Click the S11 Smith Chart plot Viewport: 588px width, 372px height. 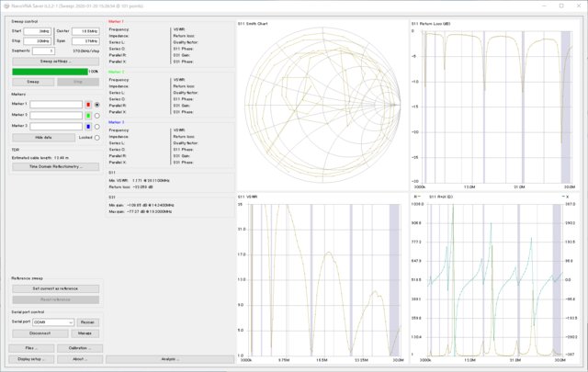[x=322, y=106]
